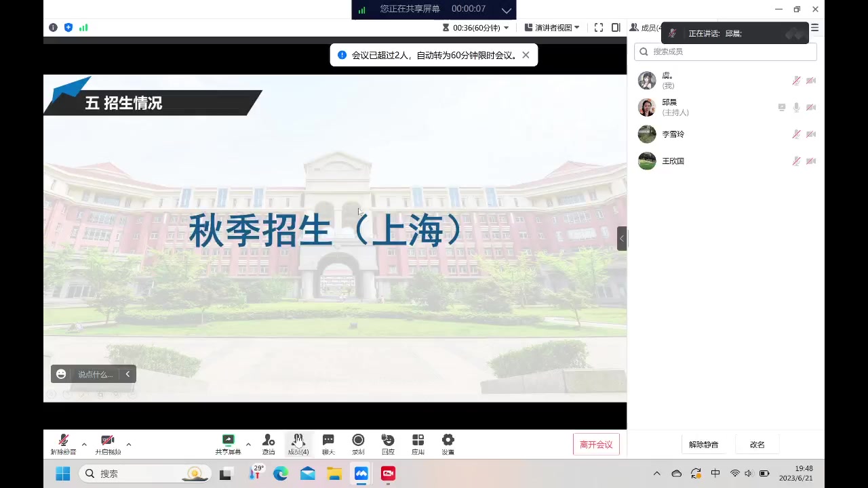Image resolution: width=868 pixels, height=488 pixels.
Task: Click muted mic icon in 正在讲话 popup
Action: [673, 33]
